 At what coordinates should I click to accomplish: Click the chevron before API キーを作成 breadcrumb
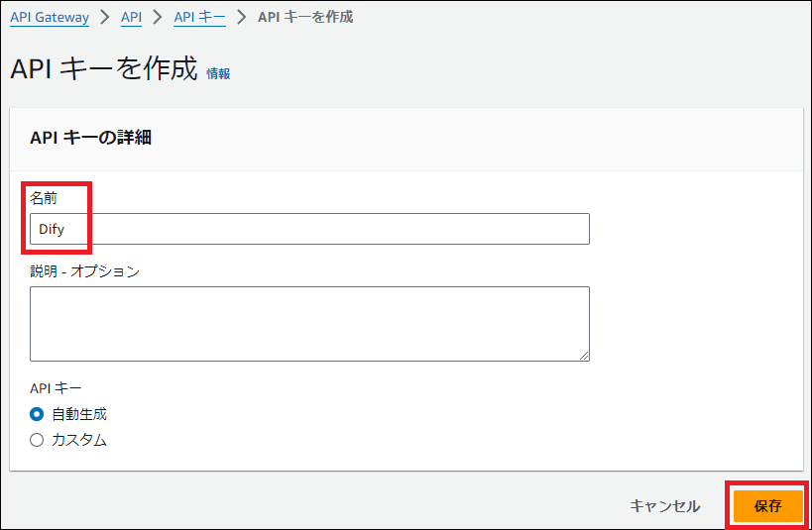click(241, 17)
